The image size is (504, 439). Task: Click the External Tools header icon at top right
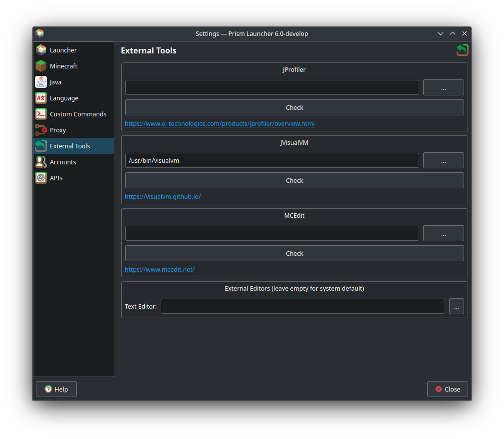point(462,50)
